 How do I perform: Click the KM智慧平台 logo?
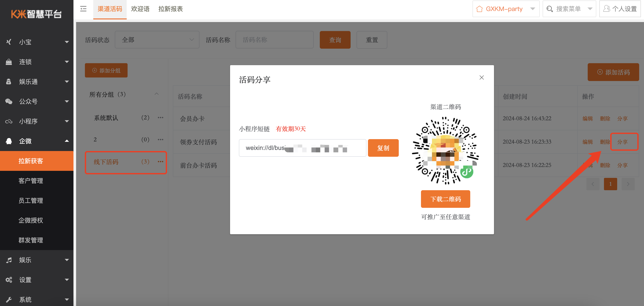tap(36, 14)
